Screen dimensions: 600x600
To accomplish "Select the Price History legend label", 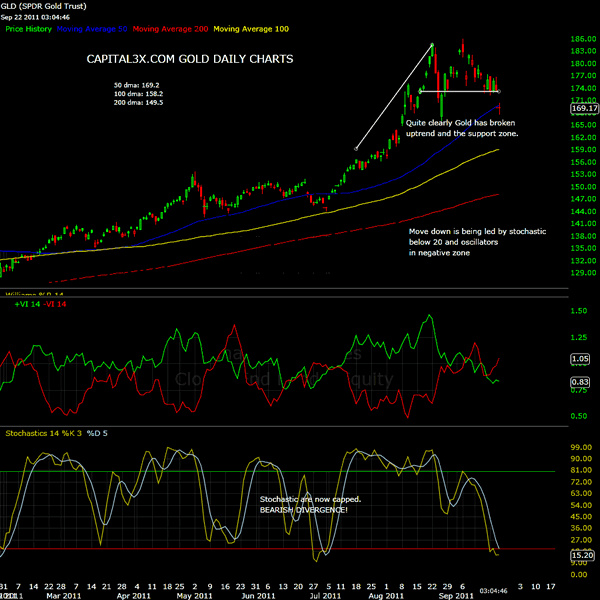I will pos(29,32).
